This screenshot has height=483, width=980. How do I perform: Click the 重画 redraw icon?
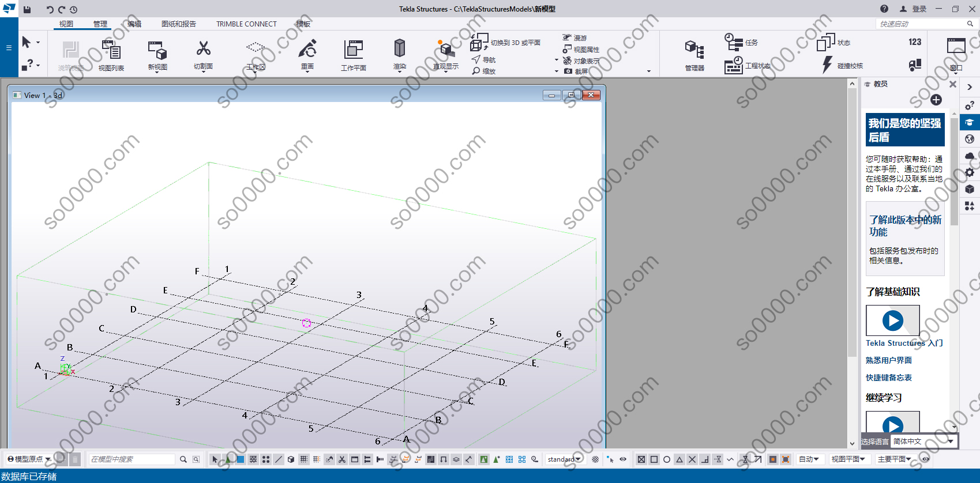click(307, 48)
